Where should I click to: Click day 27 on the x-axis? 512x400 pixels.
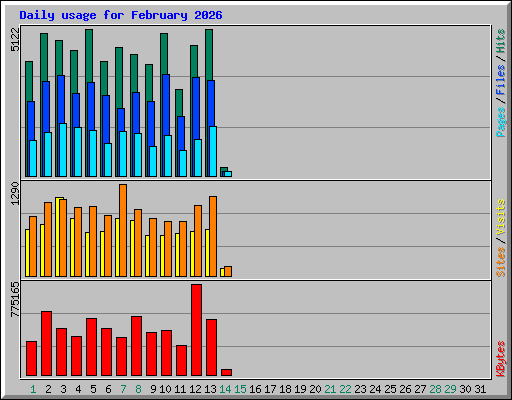tap(420, 389)
